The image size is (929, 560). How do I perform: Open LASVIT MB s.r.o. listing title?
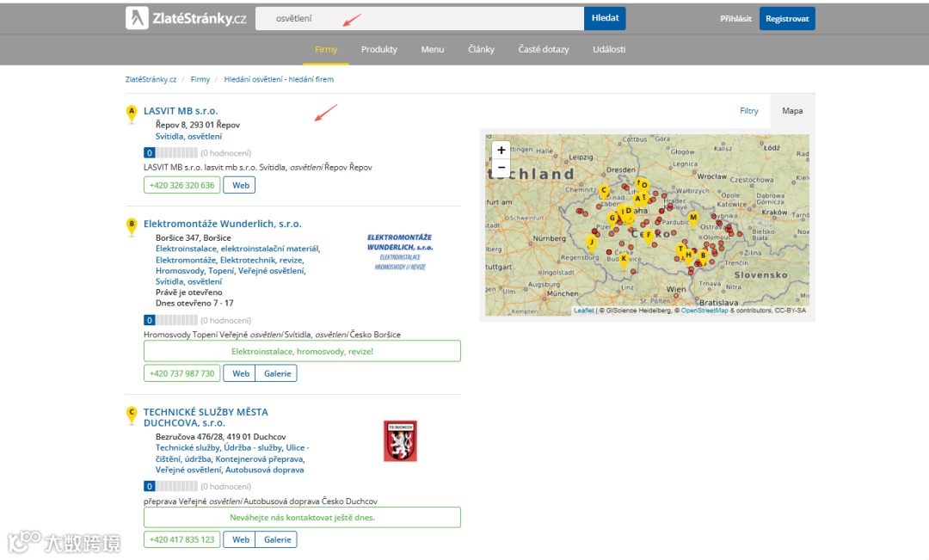pyautogui.click(x=181, y=111)
